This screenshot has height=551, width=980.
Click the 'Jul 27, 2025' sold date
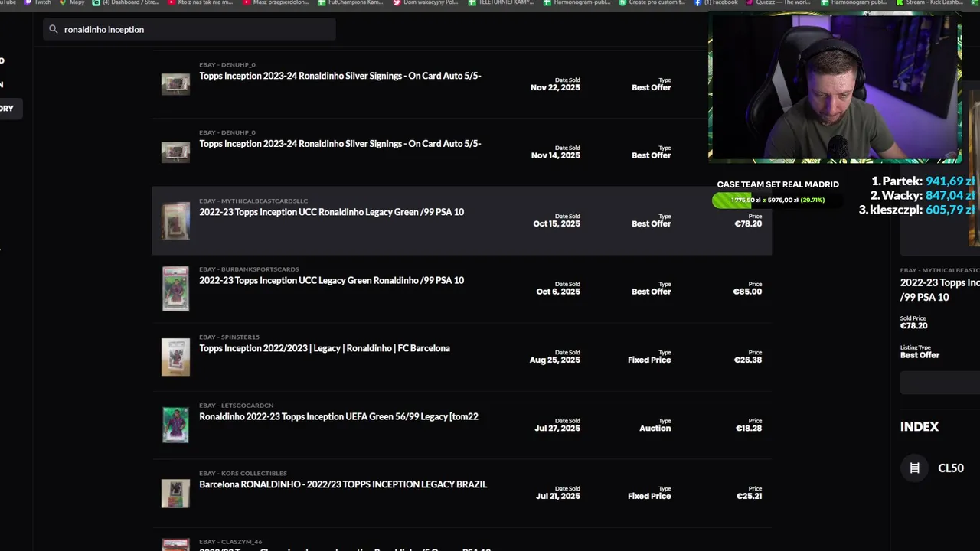pos(557,428)
